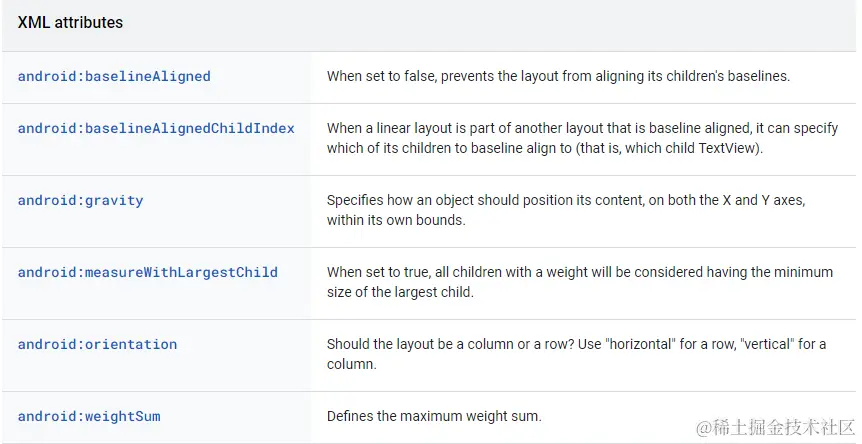Image resolution: width=862 pixels, height=444 pixels.
Task: Click the 稀土掘金技术社区 watermark text
Action: click(x=783, y=427)
